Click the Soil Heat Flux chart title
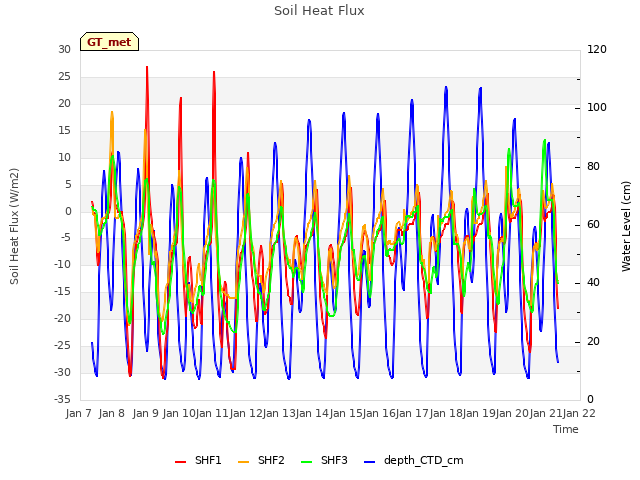The image size is (640, 480). point(319,11)
